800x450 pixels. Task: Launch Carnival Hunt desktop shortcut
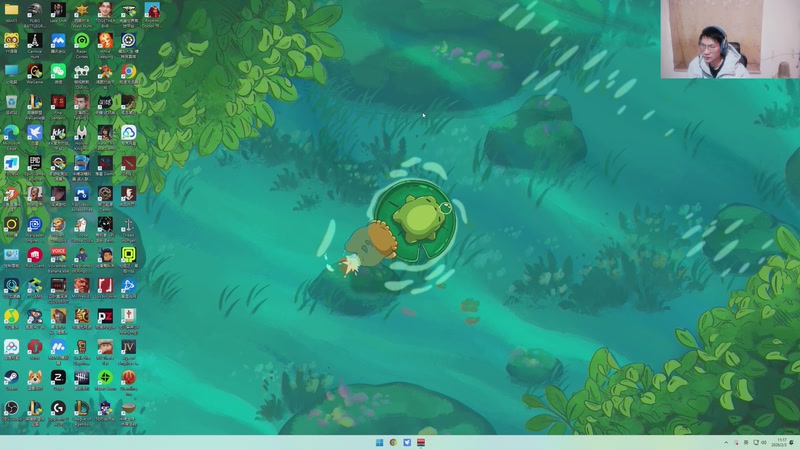pos(35,40)
